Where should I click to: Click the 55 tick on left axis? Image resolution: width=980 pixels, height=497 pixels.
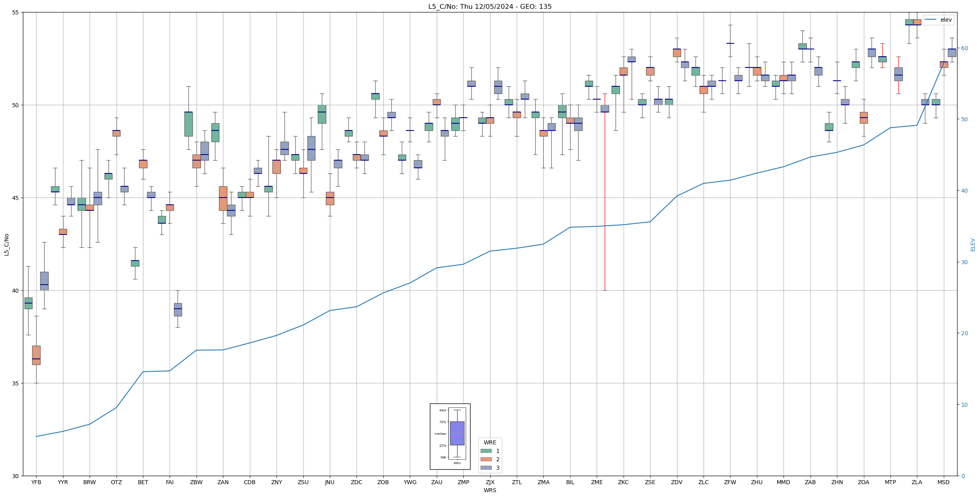[x=15, y=12]
